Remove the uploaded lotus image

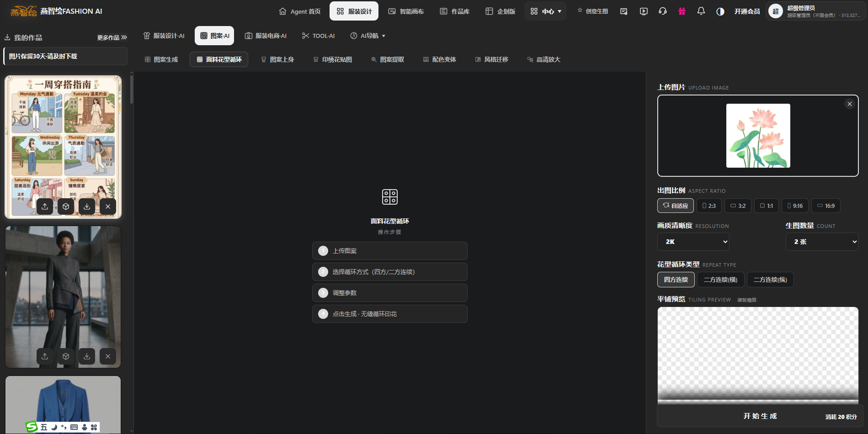click(x=850, y=104)
